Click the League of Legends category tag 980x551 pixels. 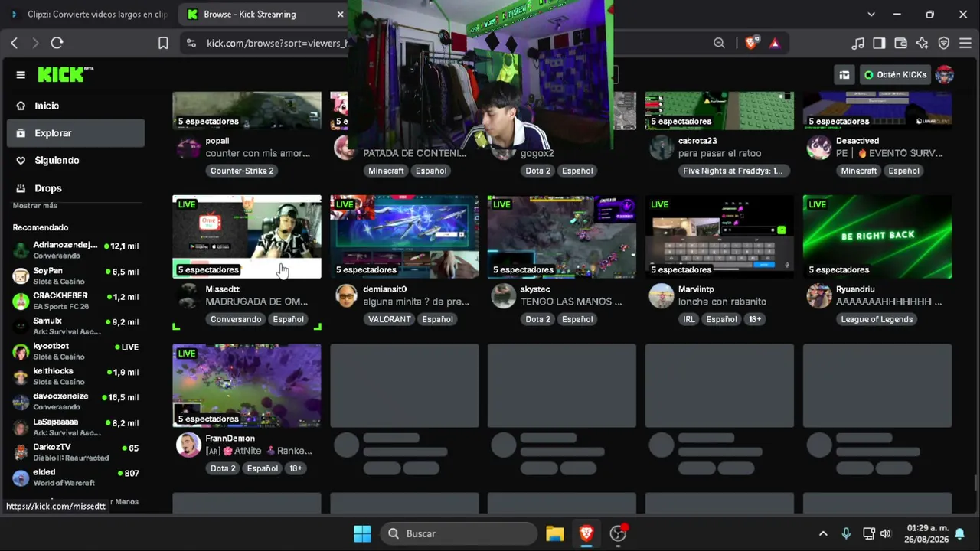(x=877, y=319)
